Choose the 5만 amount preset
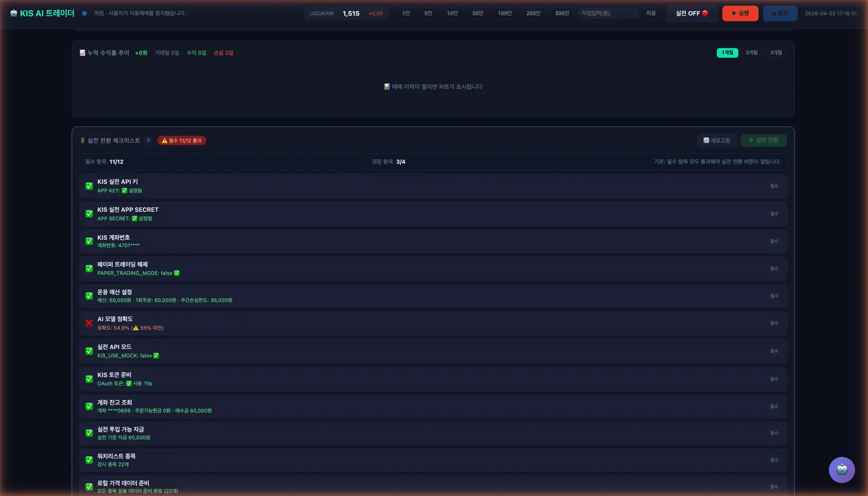This screenshot has height=496, width=868. pos(428,13)
